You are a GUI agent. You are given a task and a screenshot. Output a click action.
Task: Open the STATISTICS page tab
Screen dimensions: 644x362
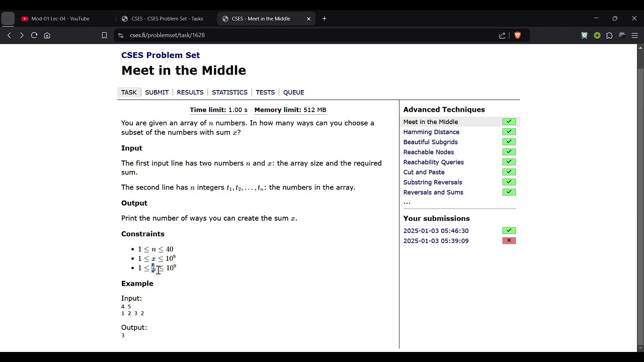(x=229, y=93)
